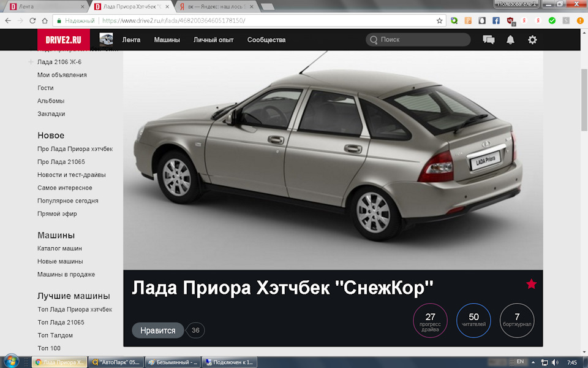Click the red star favorite icon
Screen dimensions: 588x368
coord(532,284)
